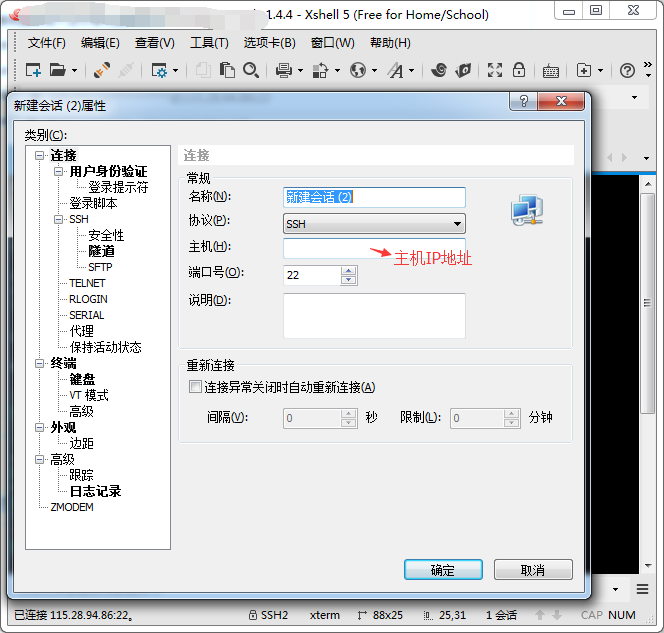Collapse the 终端 tree node
The height and width of the screenshot is (633, 664).
click(39, 363)
